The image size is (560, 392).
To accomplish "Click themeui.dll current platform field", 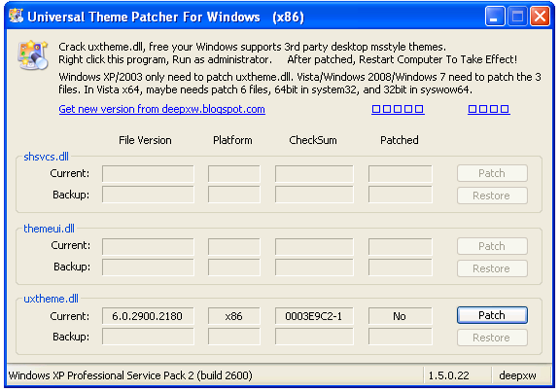I will pyautogui.click(x=234, y=247).
